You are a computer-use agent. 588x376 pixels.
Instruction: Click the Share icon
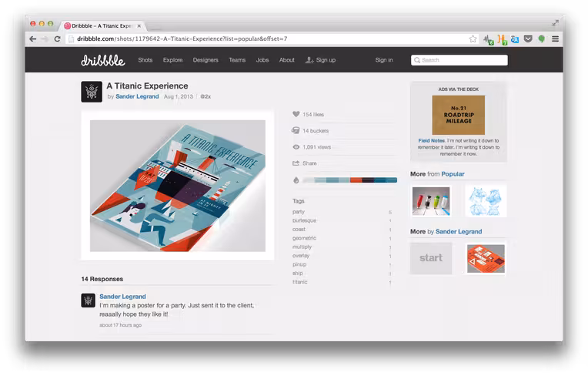click(x=296, y=163)
